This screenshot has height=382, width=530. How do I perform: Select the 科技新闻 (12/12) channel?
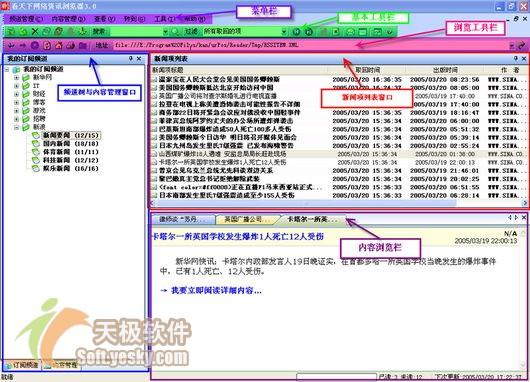pyautogui.click(x=71, y=160)
